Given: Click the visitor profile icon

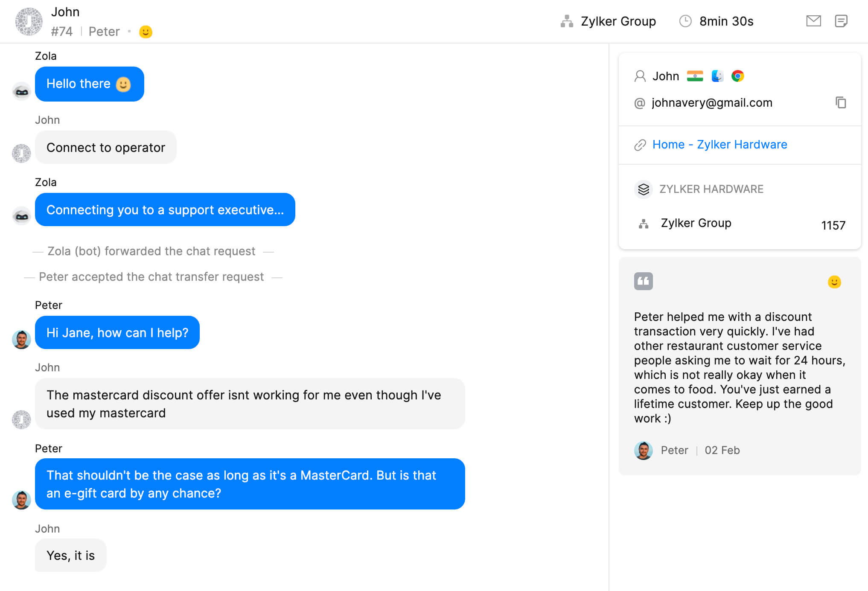Looking at the screenshot, I should 638,75.
